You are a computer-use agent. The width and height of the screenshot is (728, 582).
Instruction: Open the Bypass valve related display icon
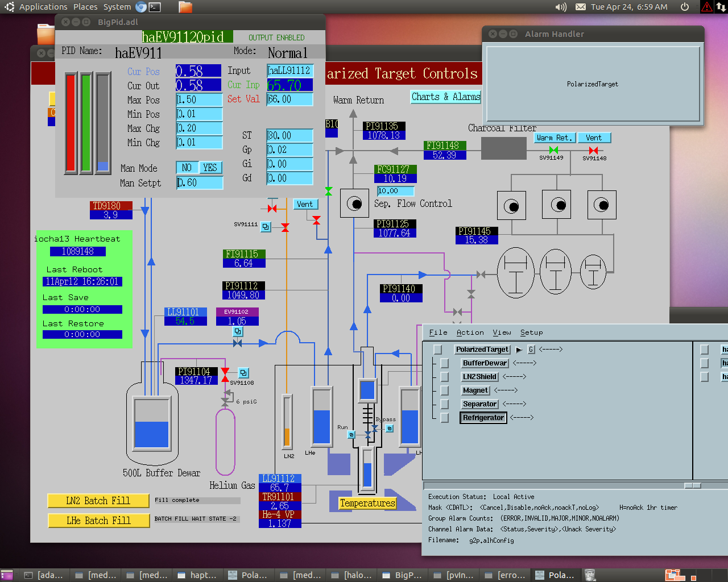pyautogui.click(x=390, y=429)
